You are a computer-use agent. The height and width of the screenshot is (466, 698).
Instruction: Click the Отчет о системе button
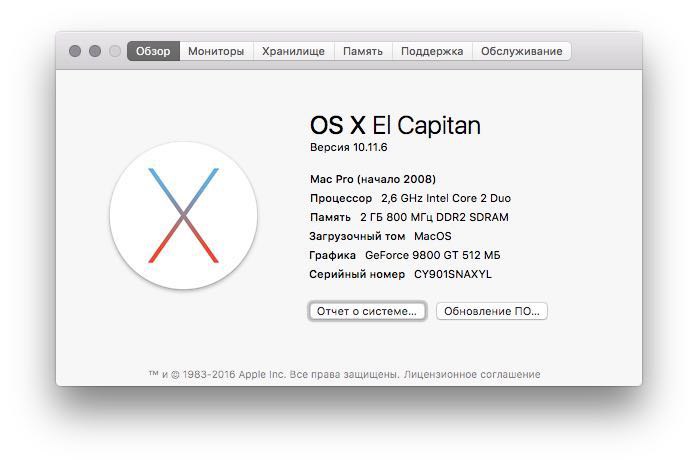[x=367, y=311]
